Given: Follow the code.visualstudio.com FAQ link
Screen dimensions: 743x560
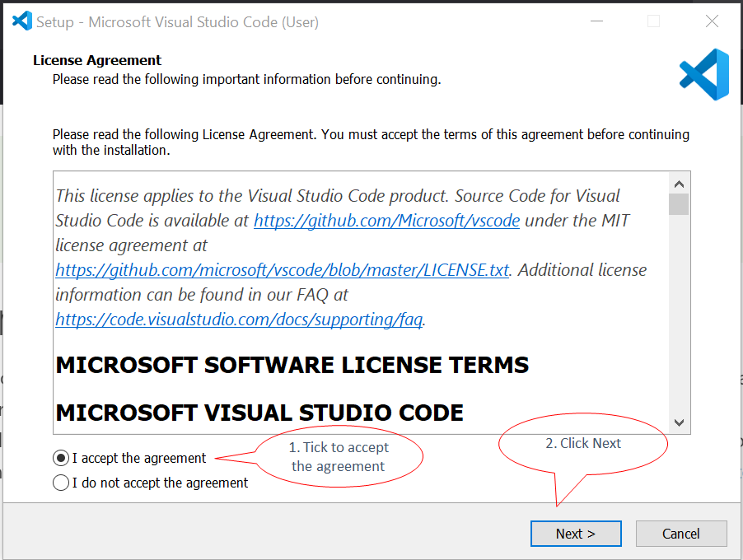Looking at the screenshot, I should click(239, 319).
